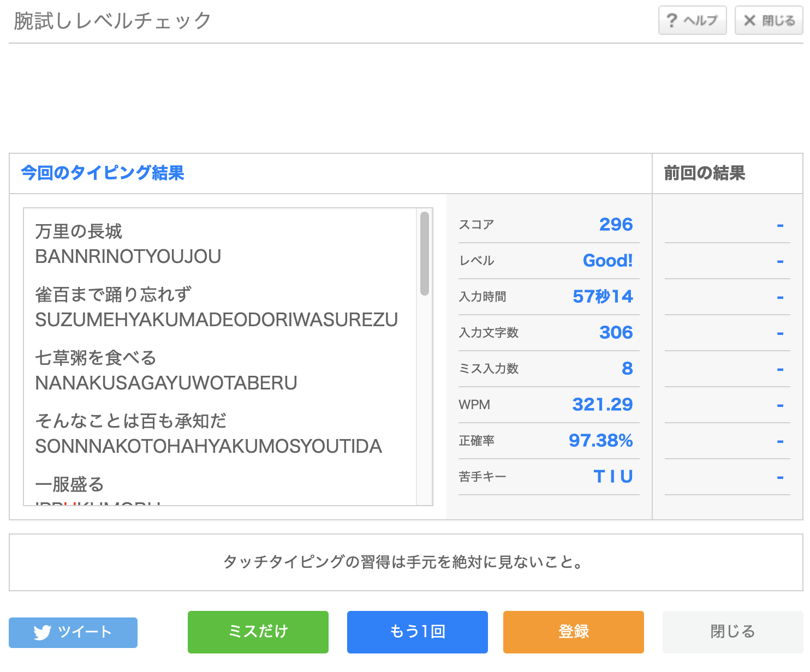The image size is (810, 672).
Task: Click the score value 296
Action: click(x=616, y=224)
